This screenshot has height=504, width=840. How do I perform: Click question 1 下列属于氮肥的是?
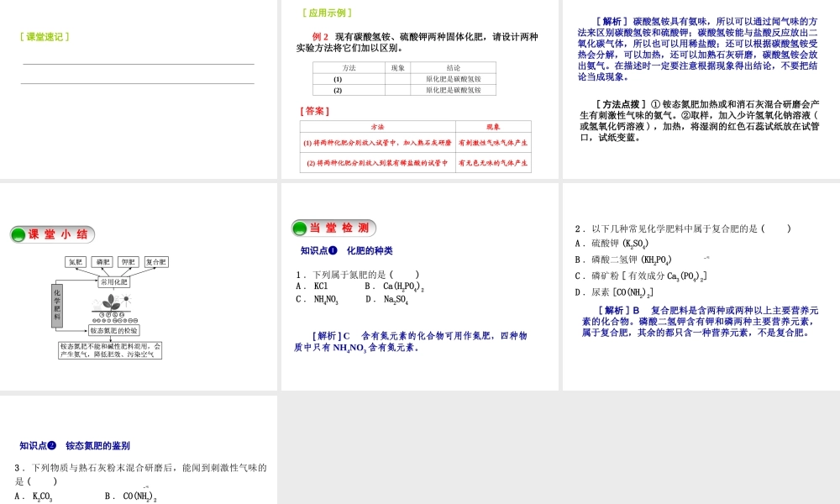(x=357, y=274)
